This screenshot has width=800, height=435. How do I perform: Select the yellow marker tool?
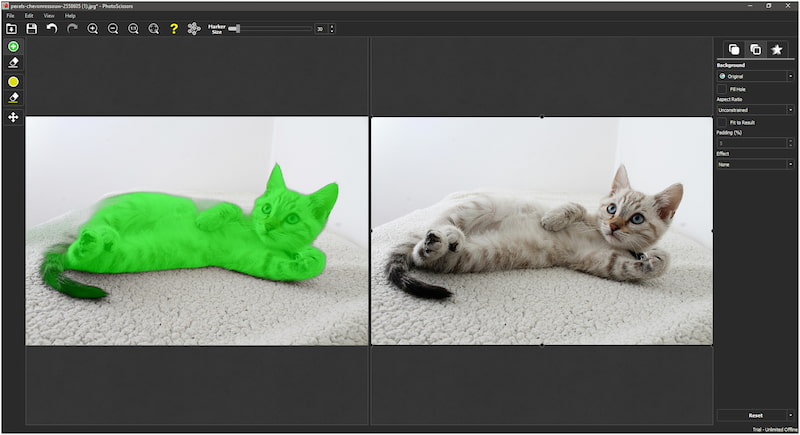13,81
